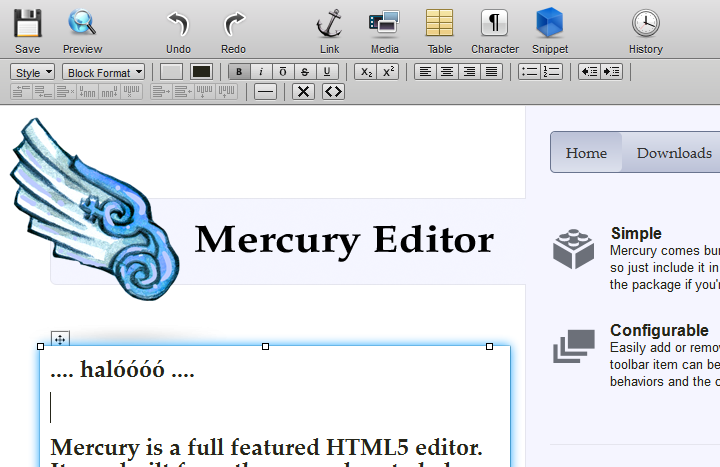Viewport: 720px width, 467px height.
Task: Insert a horizontal rule
Action: click(x=265, y=91)
